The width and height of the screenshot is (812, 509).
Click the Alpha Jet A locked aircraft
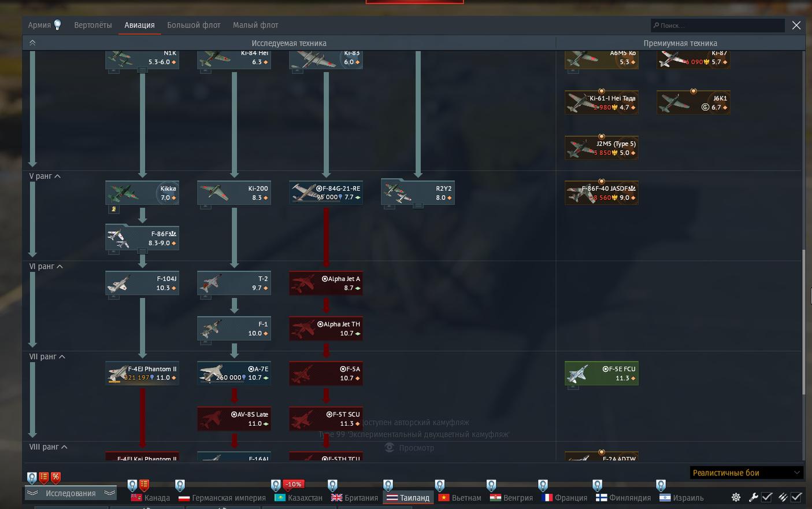pyautogui.click(x=326, y=283)
